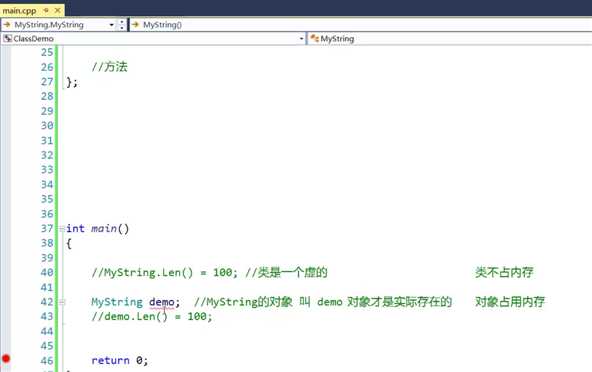
Task: Click the 'main' function name on line 37
Action: [104, 229]
